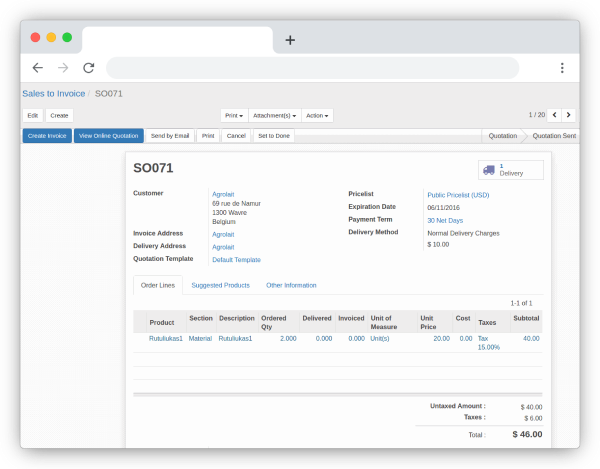Open a new browser tab

[x=290, y=40]
